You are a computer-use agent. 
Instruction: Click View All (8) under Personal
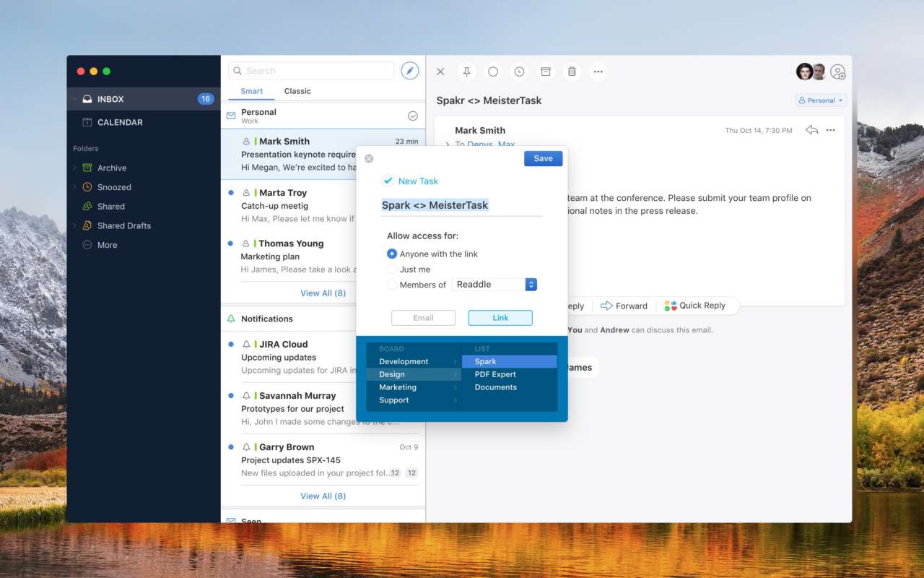tap(323, 293)
